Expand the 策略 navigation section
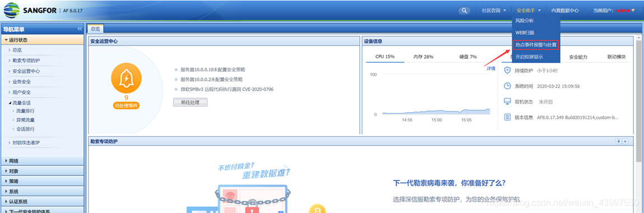Image resolution: width=644 pixels, height=213 pixels. point(42,182)
